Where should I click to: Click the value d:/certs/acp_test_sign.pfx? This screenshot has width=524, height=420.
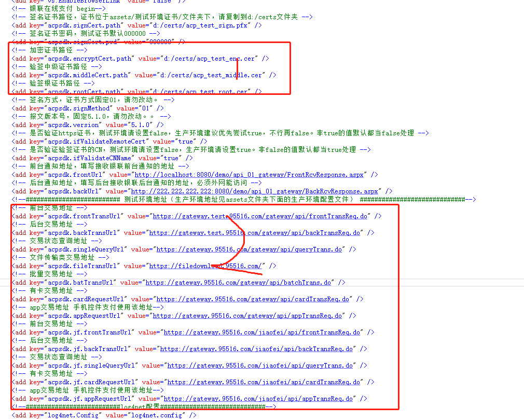(200, 25)
